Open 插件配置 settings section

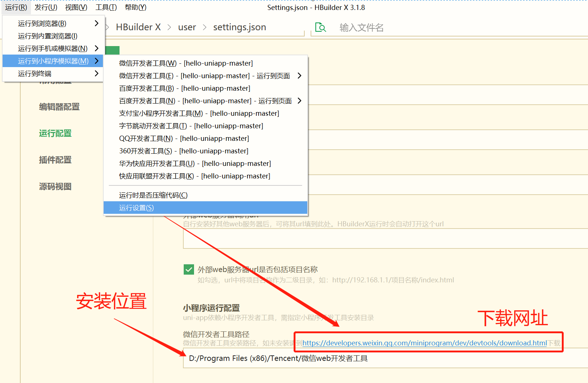[55, 160]
